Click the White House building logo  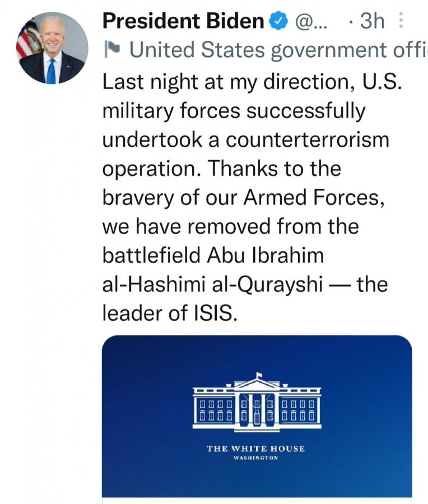click(x=257, y=403)
